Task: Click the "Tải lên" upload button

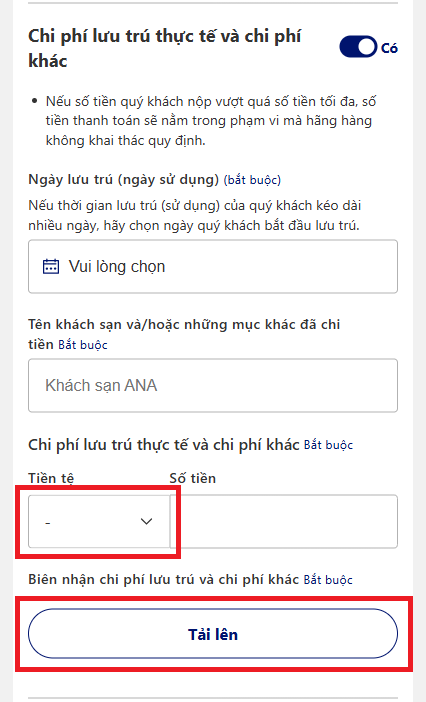Action: (213, 634)
